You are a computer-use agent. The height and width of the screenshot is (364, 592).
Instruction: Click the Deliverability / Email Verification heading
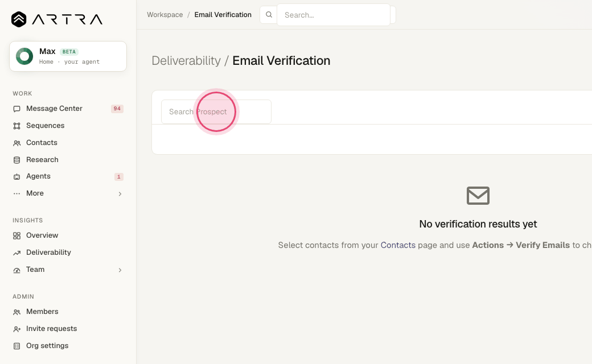(241, 61)
